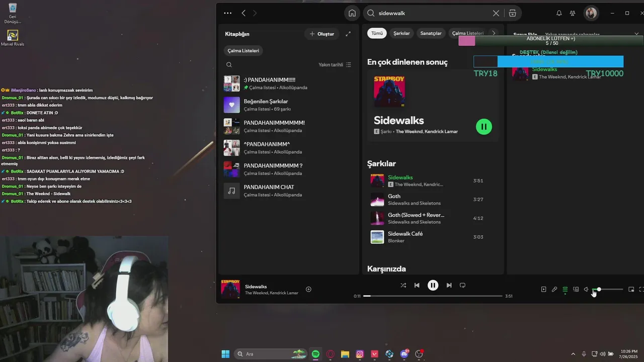
Task: Open the PANDAHANIMMMMM ? playlist
Action: pos(288,169)
